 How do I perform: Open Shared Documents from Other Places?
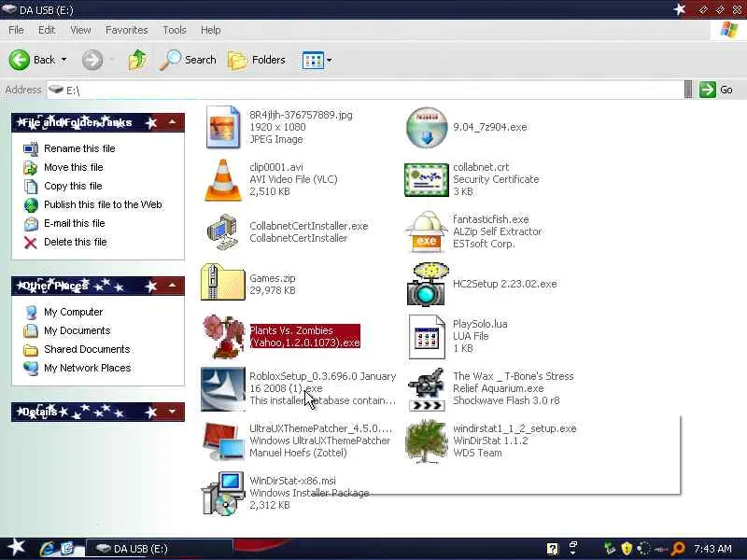87,349
